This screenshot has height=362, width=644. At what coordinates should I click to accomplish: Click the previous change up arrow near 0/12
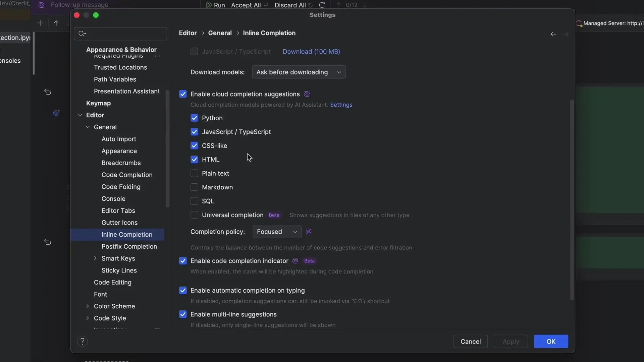click(338, 5)
